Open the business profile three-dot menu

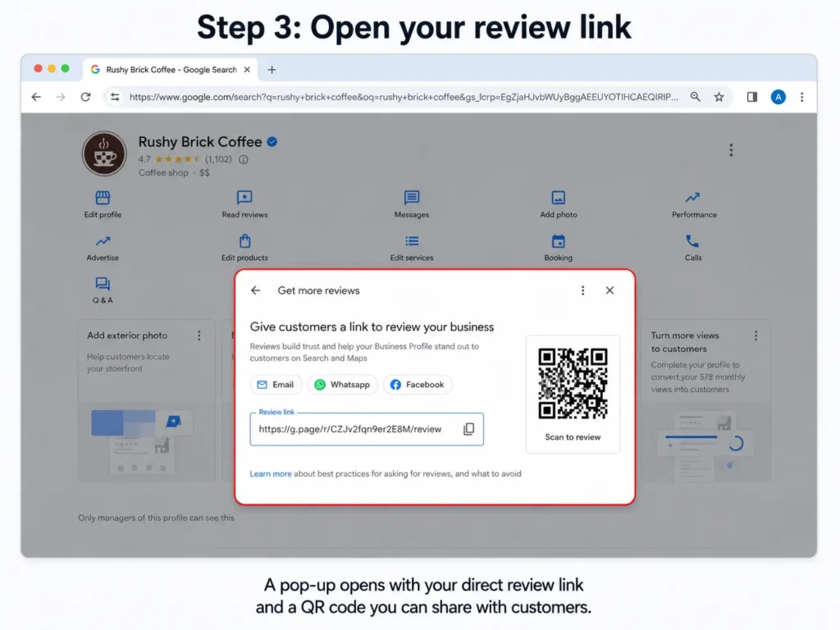(731, 150)
